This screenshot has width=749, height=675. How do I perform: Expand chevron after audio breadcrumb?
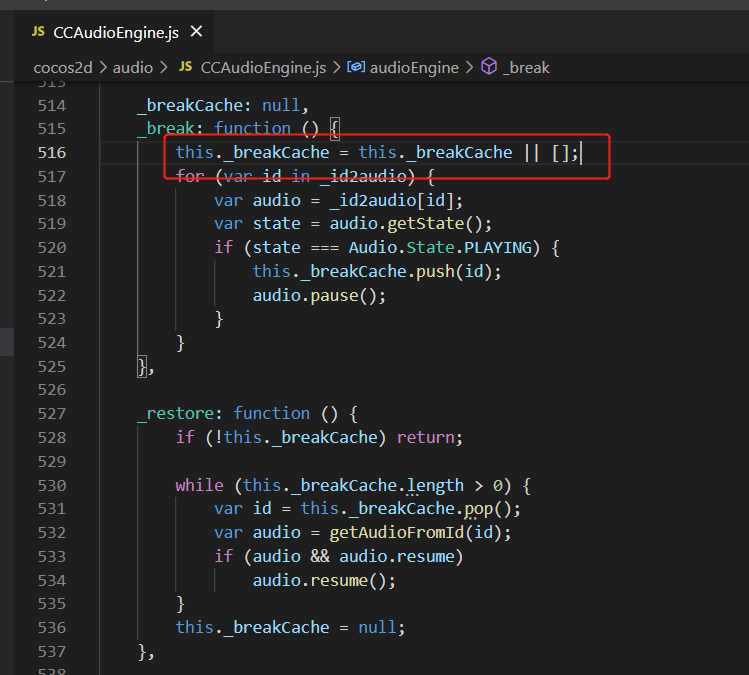[x=164, y=67]
